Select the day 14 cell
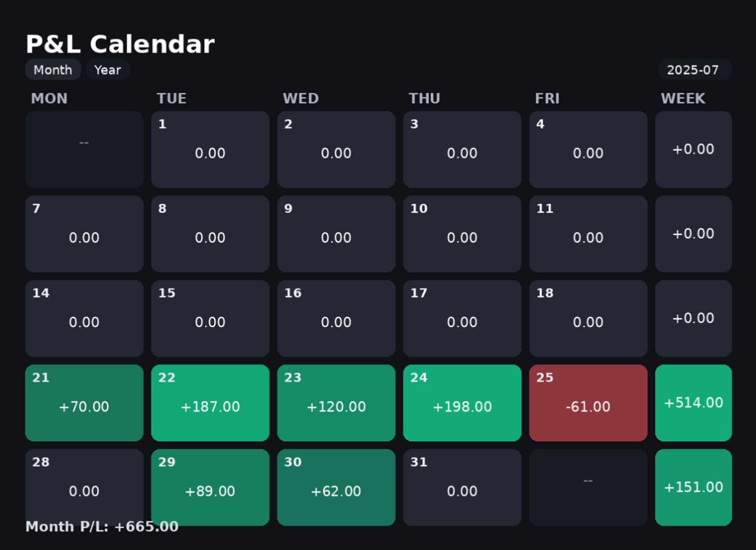Image resolution: width=756 pixels, height=550 pixels. click(x=84, y=319)
